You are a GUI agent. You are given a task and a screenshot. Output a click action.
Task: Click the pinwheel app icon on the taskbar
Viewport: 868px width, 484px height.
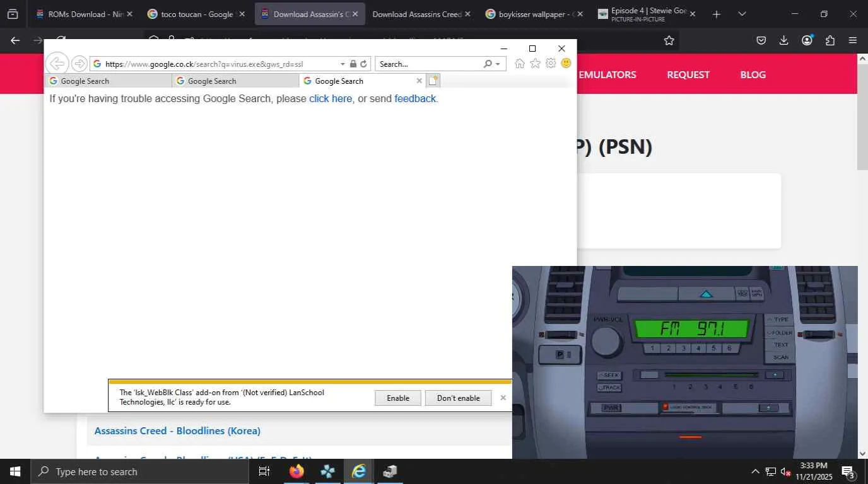327,471
